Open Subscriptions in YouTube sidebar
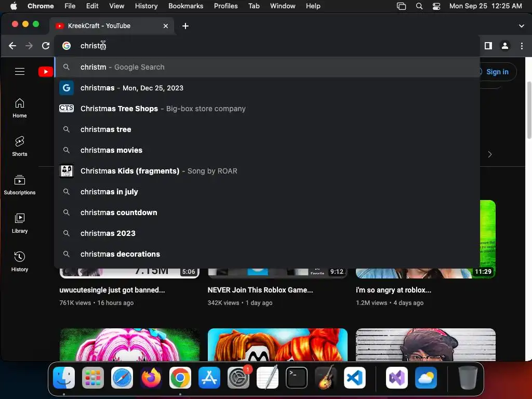 click(x=20, y=185)
